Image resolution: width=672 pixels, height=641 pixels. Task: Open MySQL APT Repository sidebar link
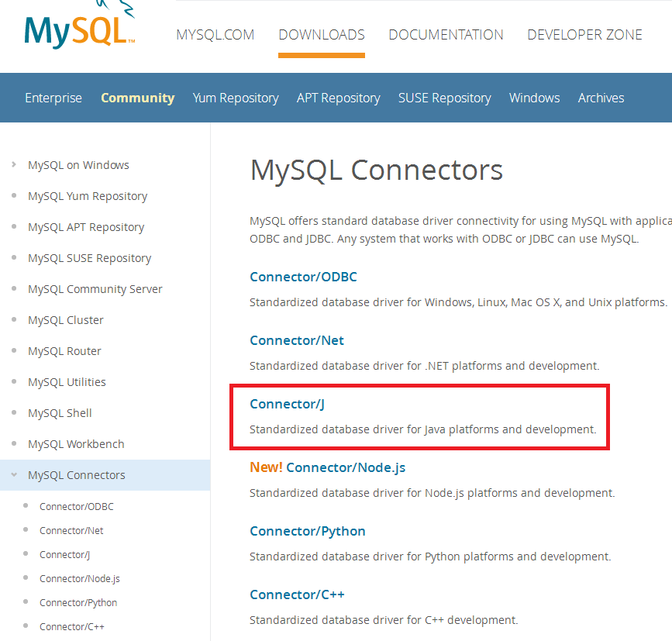pyautogui.click(x=86, y=226)
